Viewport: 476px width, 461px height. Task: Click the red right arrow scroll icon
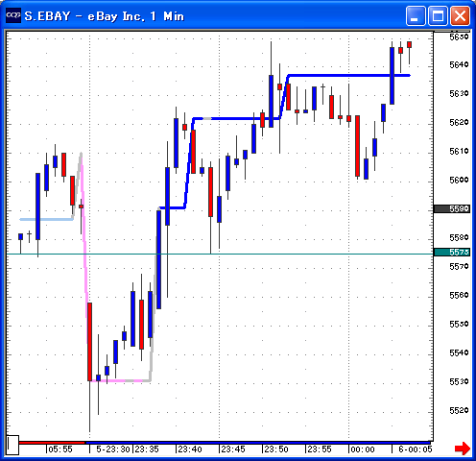pos(463,448)
